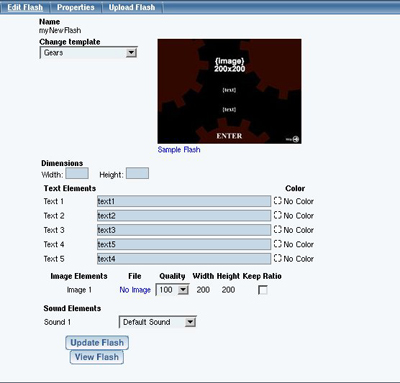Focus the Height dimension field
The height and width of the screenshot is (383, 400).
pyautogui.click(x=137, y=174)
